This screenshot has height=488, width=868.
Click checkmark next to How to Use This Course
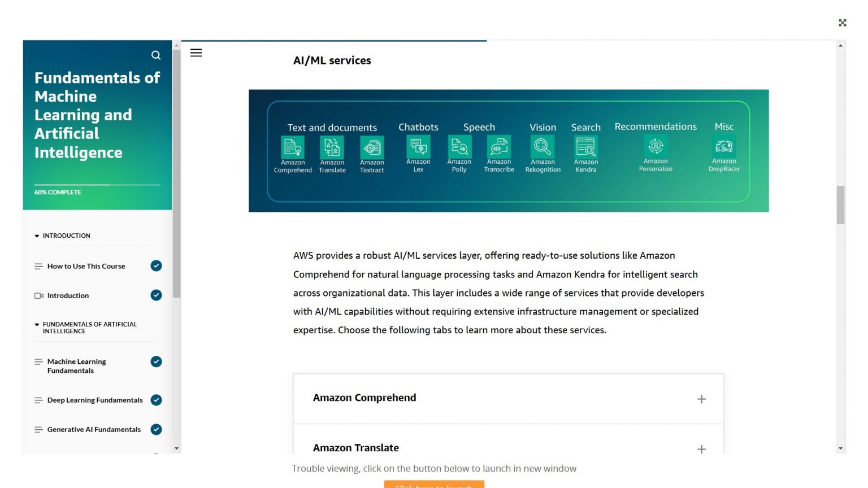click(x=157, y=266)
